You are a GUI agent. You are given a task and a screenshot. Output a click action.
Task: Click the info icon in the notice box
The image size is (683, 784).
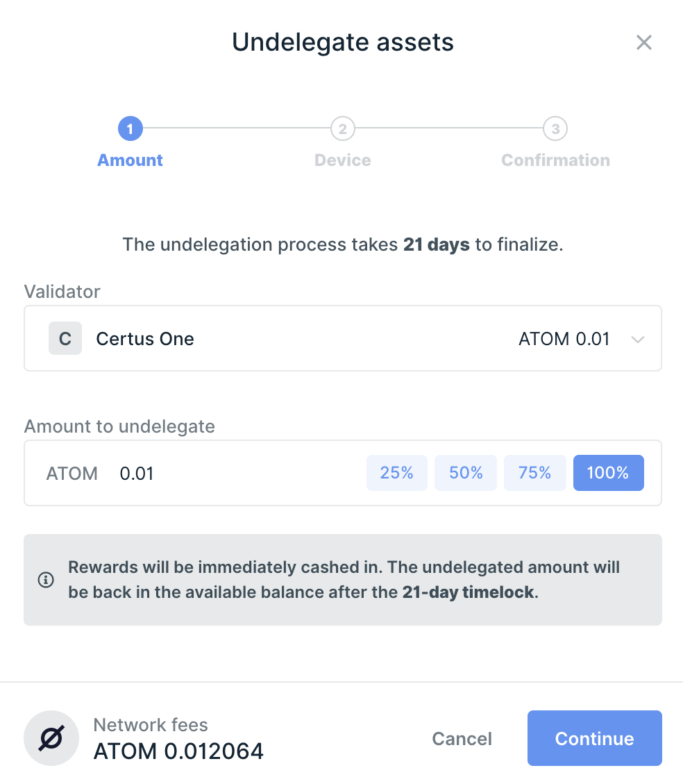click(46, 580)
